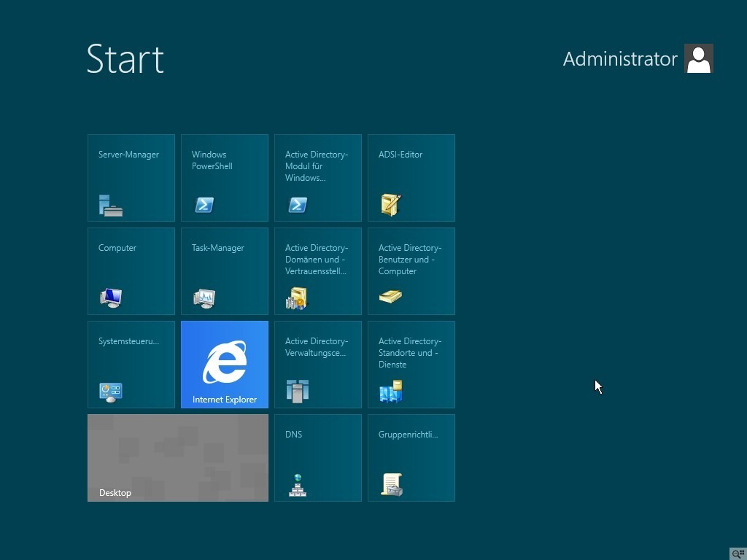Click the Administrator user avatar picture
This screenshot has width=747, height=560.
[x=698, y=58]
